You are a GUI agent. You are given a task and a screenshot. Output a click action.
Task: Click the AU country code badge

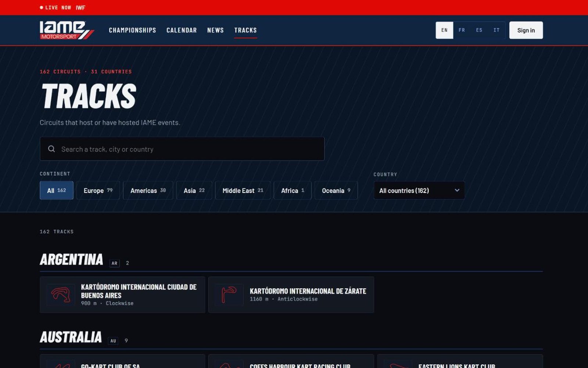[x=113, y=341]
